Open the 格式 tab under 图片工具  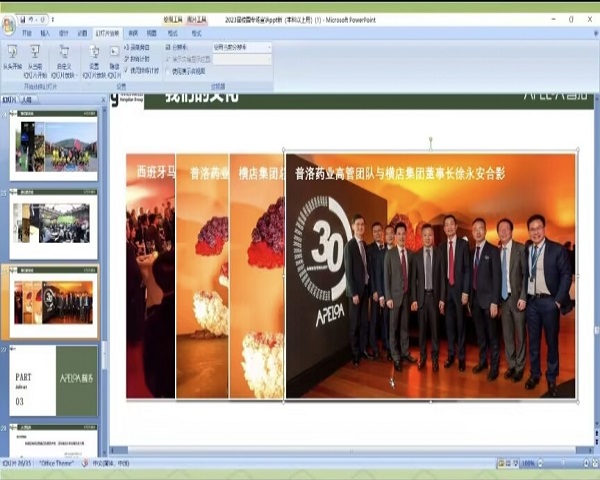pos(196,34)
